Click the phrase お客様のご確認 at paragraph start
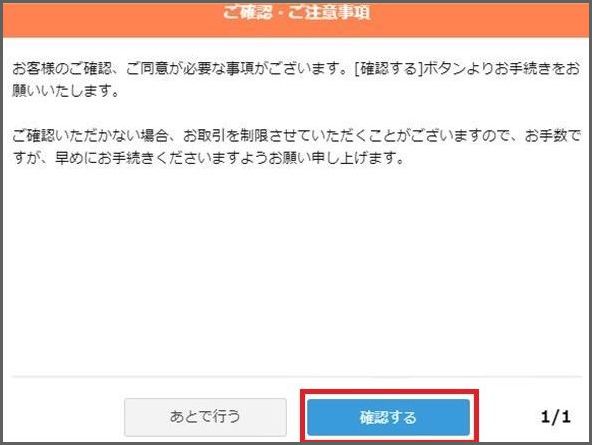592x445 pixels. pos(62,69)
